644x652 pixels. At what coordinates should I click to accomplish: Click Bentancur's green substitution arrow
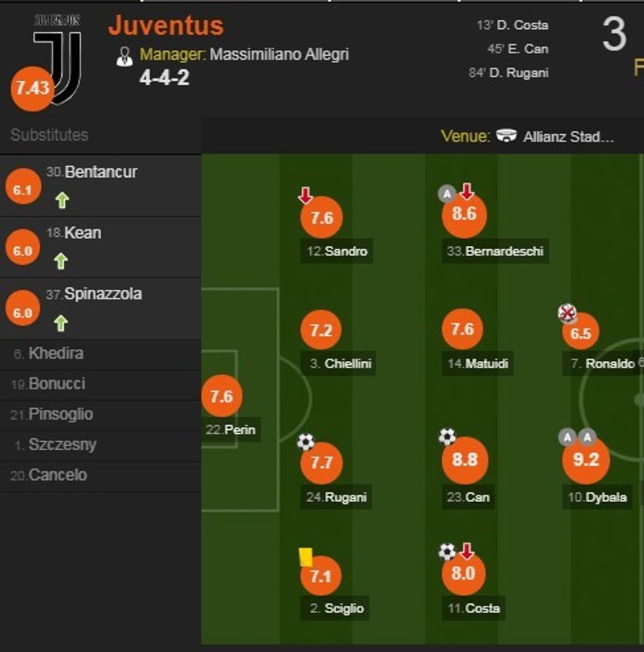61,200
